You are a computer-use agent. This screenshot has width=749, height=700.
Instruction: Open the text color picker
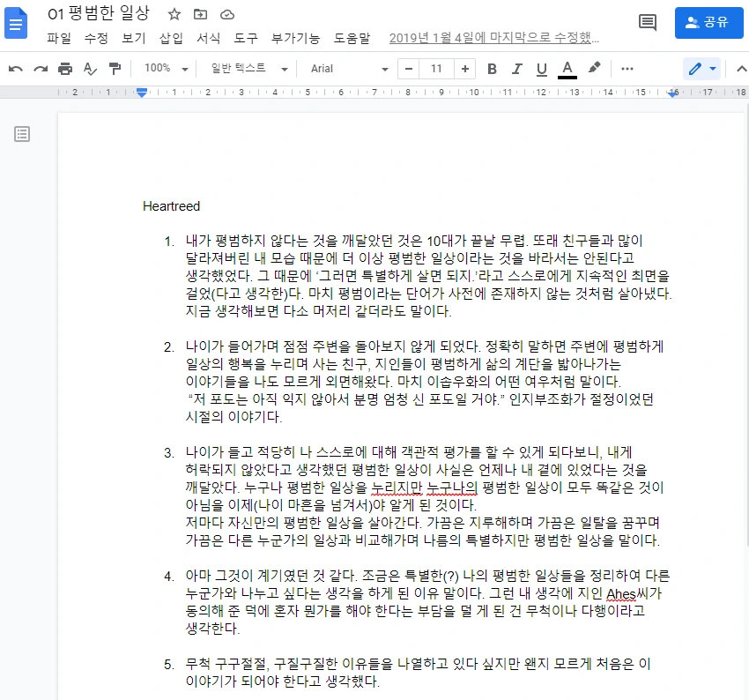coord(567,70)
